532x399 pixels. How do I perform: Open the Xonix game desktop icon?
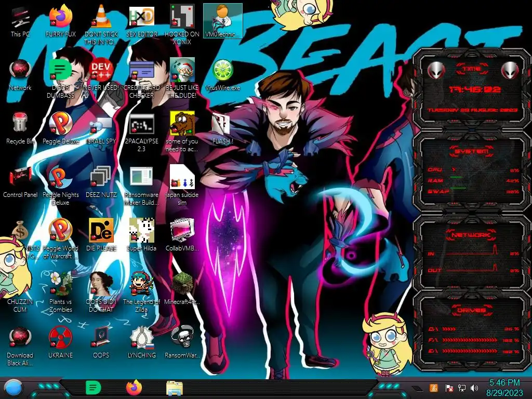(182, 16)
